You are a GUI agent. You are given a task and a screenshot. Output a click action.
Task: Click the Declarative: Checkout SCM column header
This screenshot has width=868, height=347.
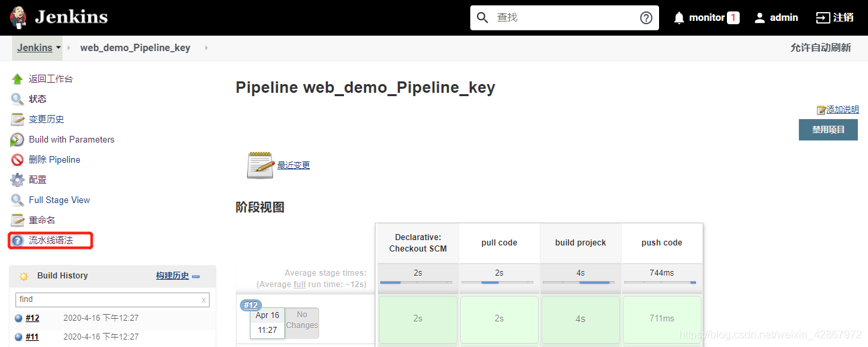418,243
